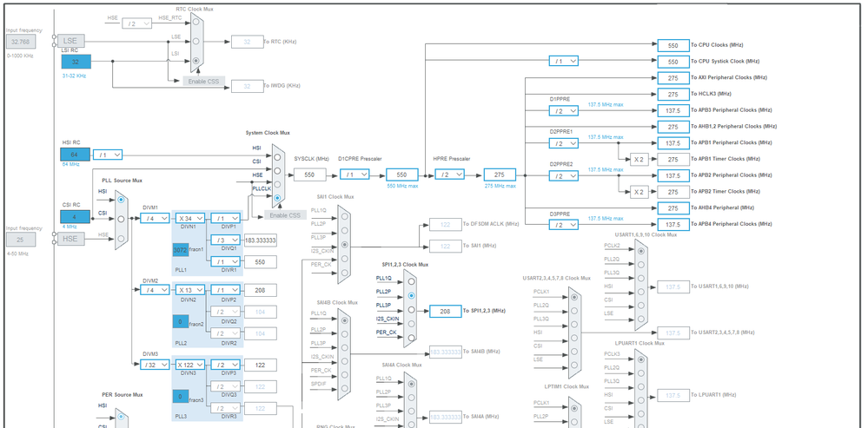Click Enable CSS under System Clock Mux
Image resolution: width=868 pixels, height=428 pixels.
point(285,214)
